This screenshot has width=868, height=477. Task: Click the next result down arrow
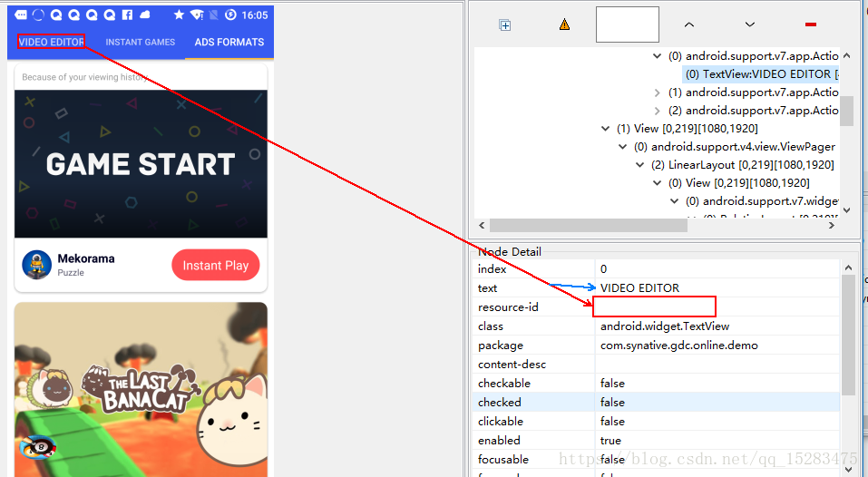pos(750,24)
